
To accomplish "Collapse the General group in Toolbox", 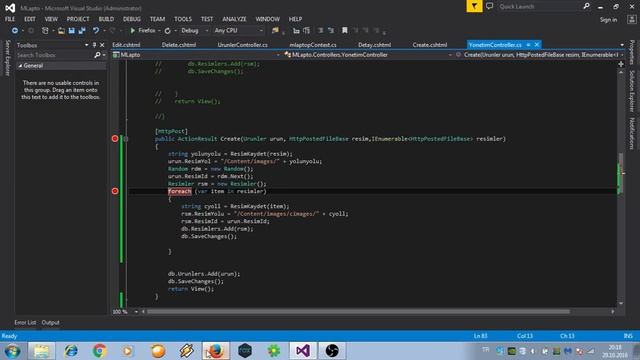I will click(x=20, y=66).
